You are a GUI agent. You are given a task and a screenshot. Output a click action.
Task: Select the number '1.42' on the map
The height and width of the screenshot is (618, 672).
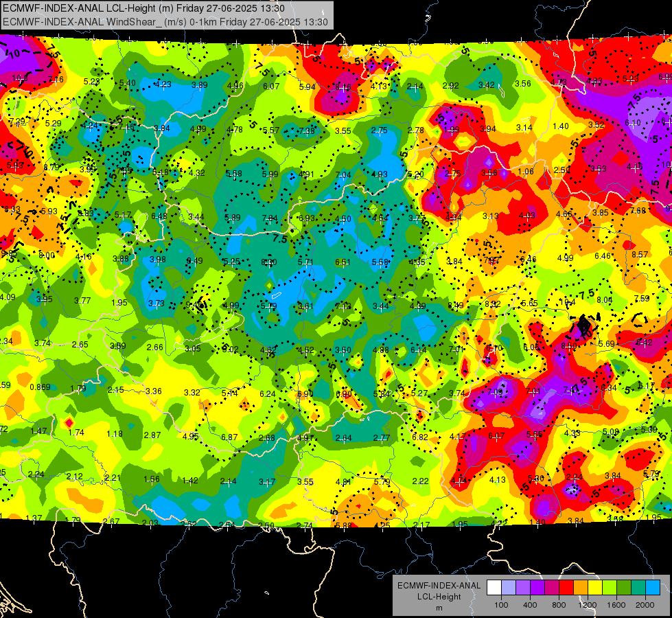(x=190, y=481)
